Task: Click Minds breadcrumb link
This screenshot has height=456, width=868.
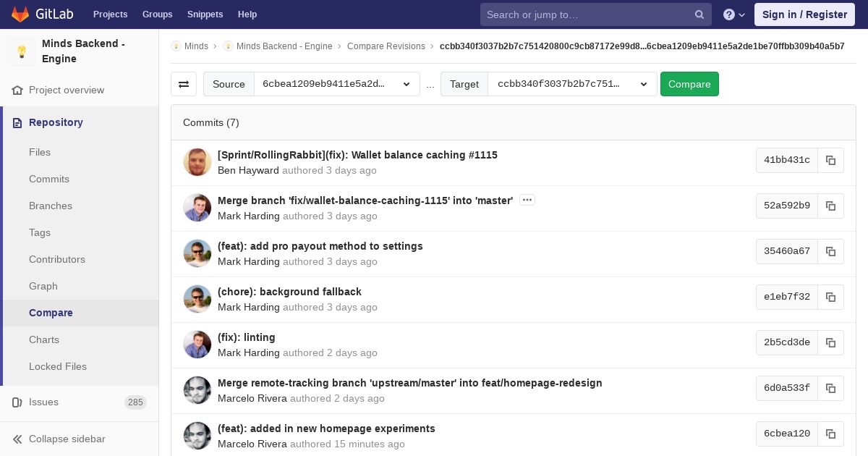Action: point(196,46)
